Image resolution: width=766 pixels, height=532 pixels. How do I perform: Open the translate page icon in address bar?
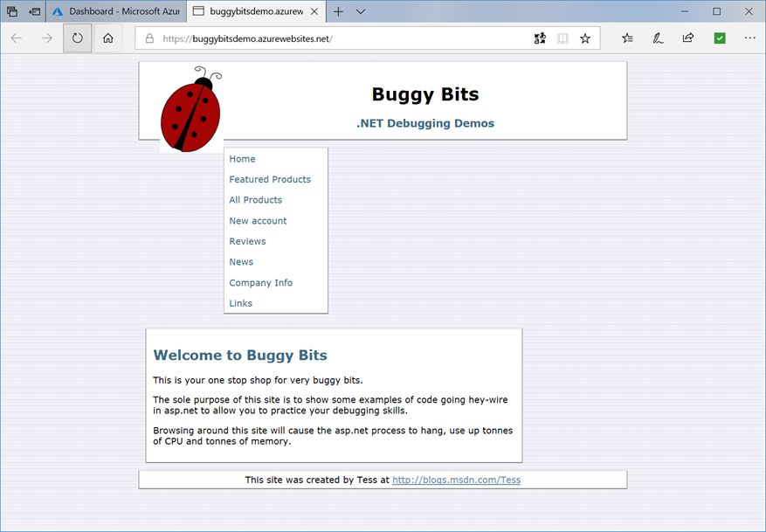click(x=540, y=38)
